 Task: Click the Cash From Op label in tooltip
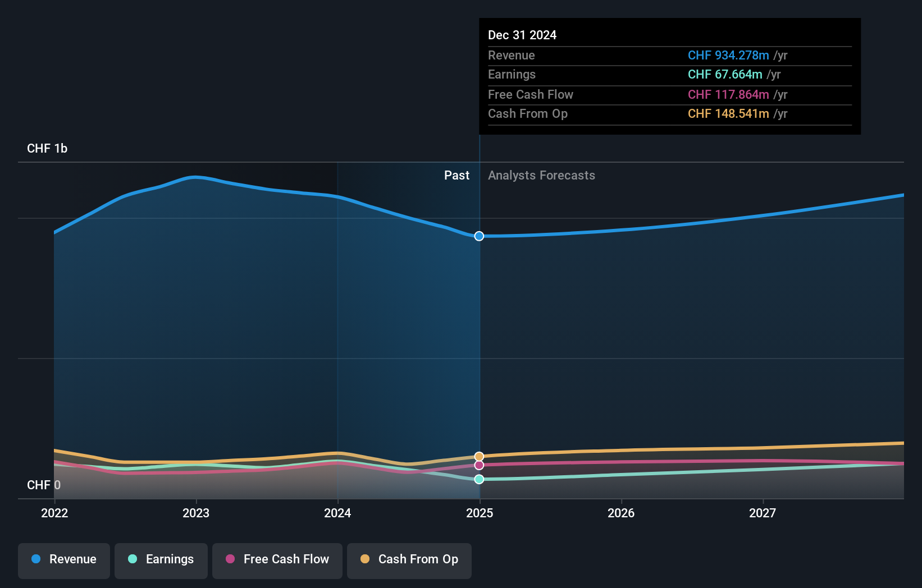tap(528, 113)
